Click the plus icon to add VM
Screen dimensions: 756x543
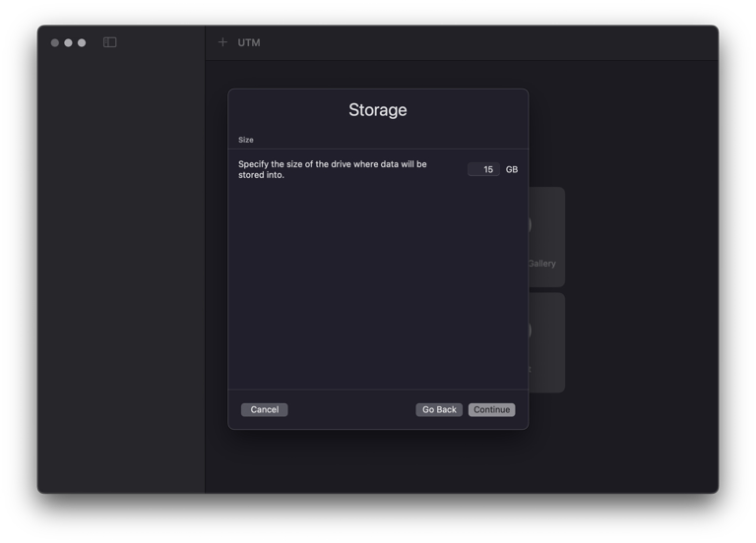point(222,42)
